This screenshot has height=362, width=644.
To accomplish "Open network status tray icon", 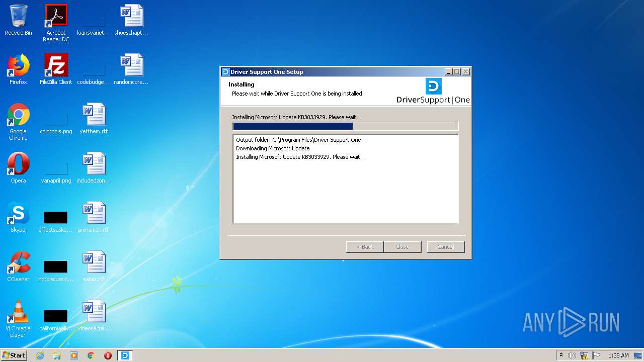I will pyautogui.click(x=584, y=355).
